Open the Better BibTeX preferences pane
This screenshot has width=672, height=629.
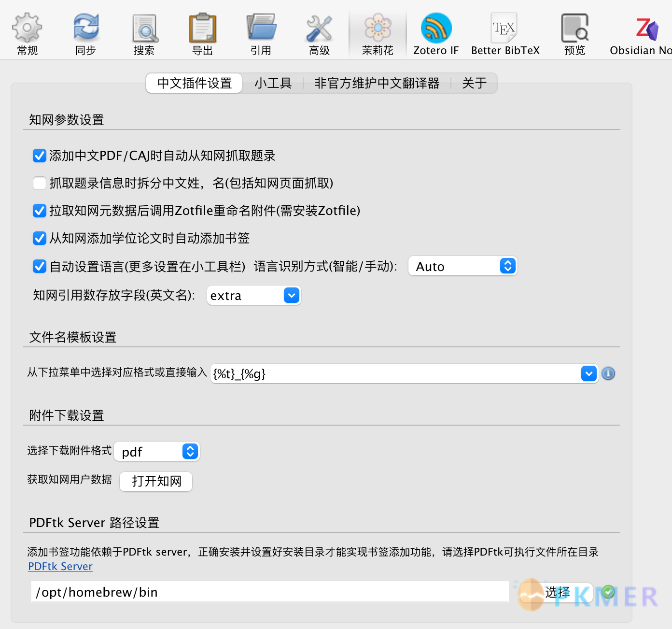(505, 34)
